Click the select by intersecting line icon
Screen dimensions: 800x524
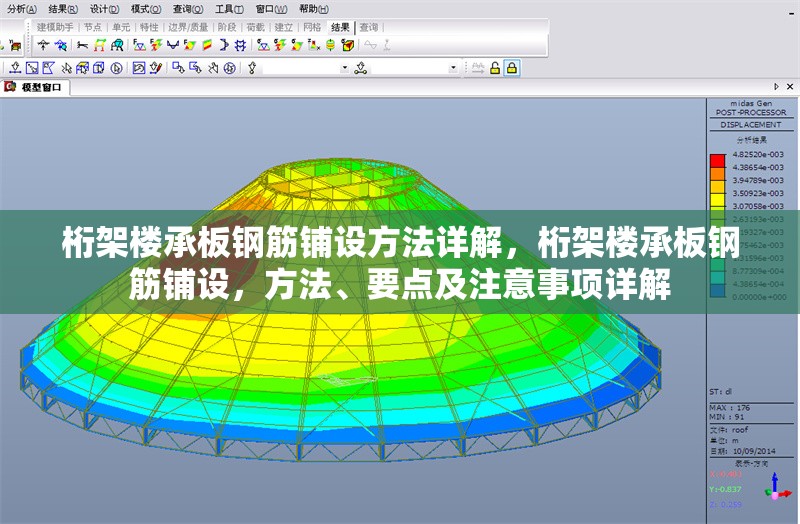click(66, 68)
